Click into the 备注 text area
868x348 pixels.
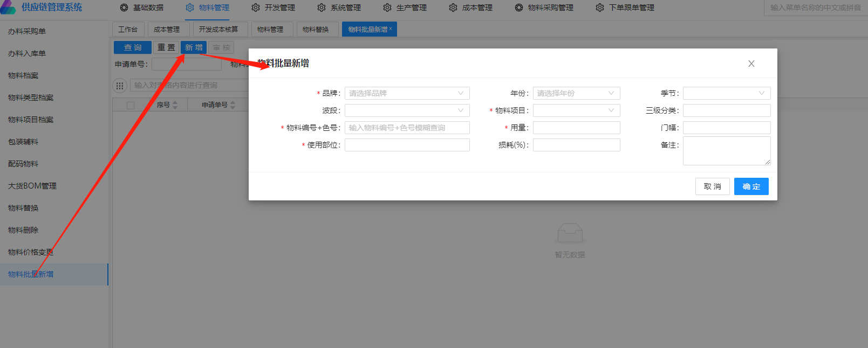(x=726, y=151)
